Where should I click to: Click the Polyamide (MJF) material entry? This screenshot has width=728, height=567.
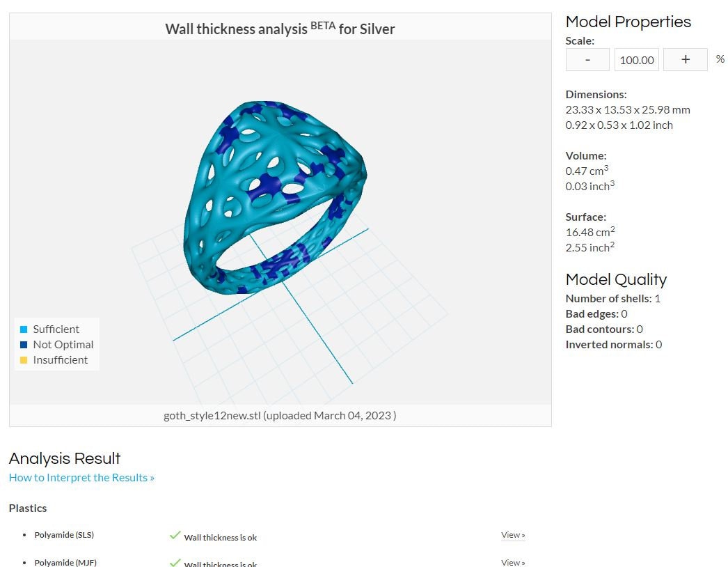[x=65, y=562]
